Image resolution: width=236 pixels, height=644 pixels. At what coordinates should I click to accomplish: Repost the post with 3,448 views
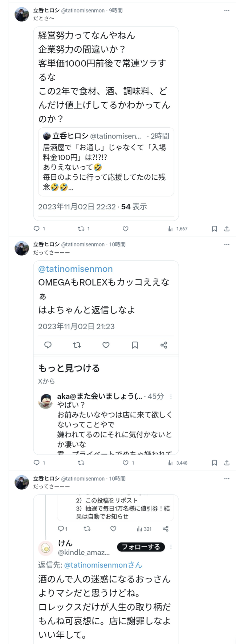click(x=81, y=463)
